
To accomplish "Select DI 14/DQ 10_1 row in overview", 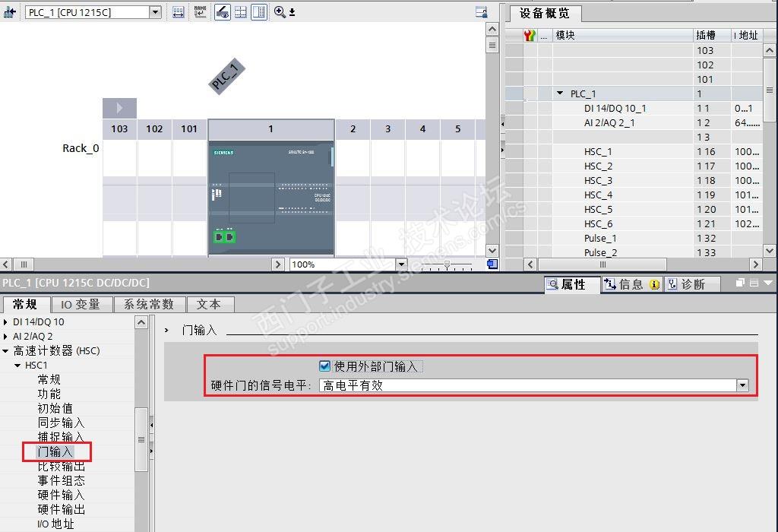I will [x=634, y=108].
